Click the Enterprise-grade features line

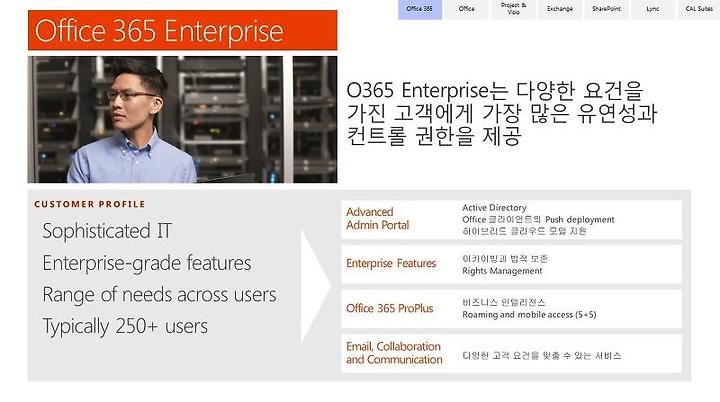tap(147, 263)
